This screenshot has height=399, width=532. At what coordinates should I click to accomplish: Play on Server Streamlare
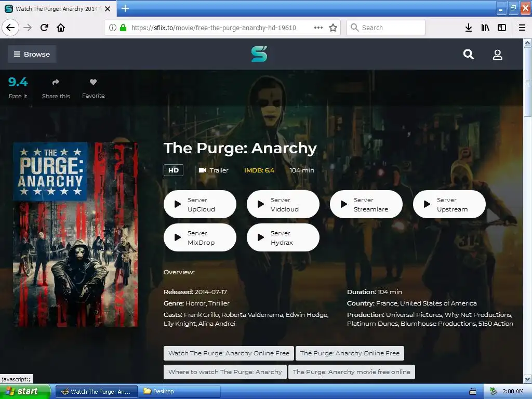366,204
